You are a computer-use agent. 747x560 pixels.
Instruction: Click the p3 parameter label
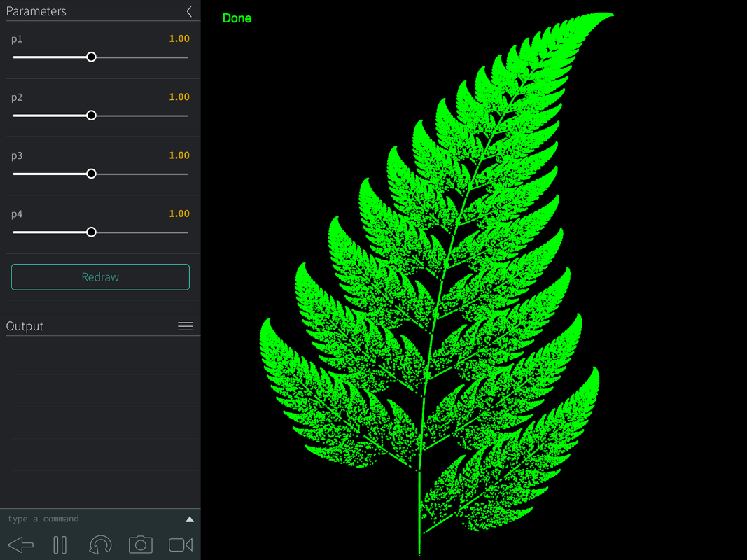point(17,155)
